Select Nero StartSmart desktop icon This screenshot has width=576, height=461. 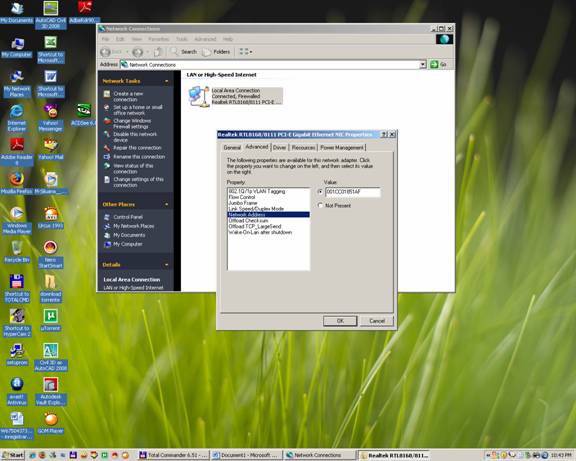point(51,255)
